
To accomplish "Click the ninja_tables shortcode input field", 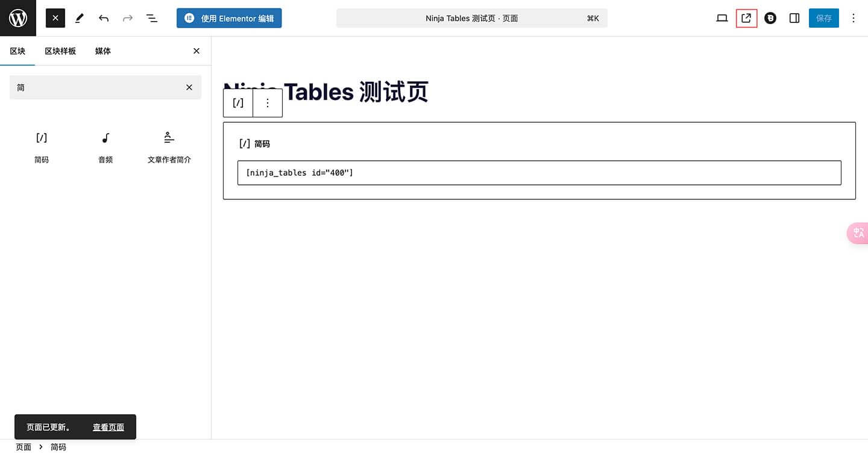I will (x=539, y=173).
